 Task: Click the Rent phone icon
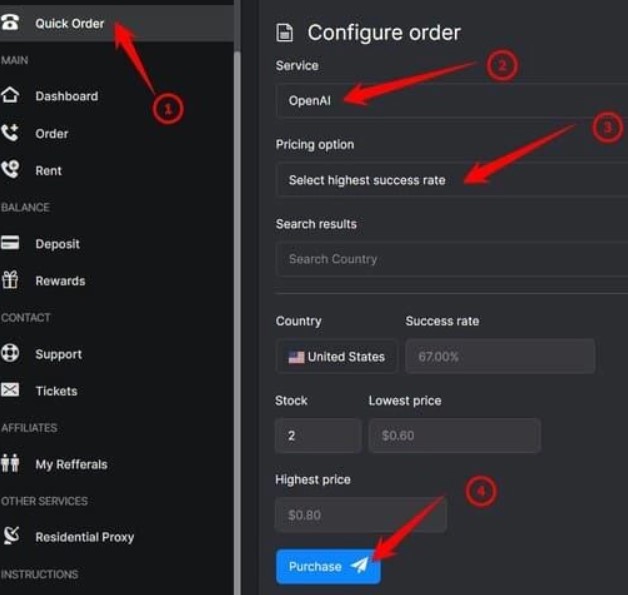tap(10, 170)
